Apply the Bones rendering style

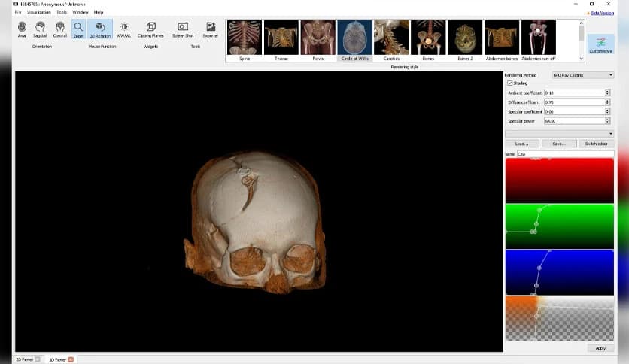coord(428,41)
